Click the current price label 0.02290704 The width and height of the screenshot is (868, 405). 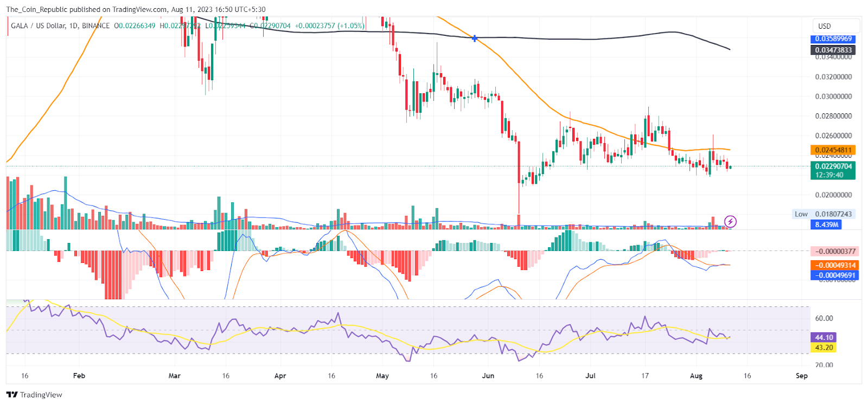click(x=833, y=166)
